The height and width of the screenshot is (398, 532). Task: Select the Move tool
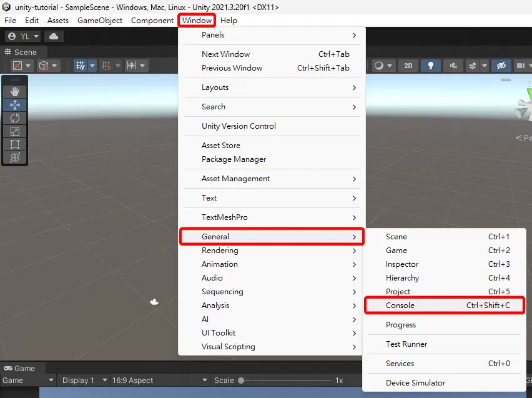[x=14, y=105]
